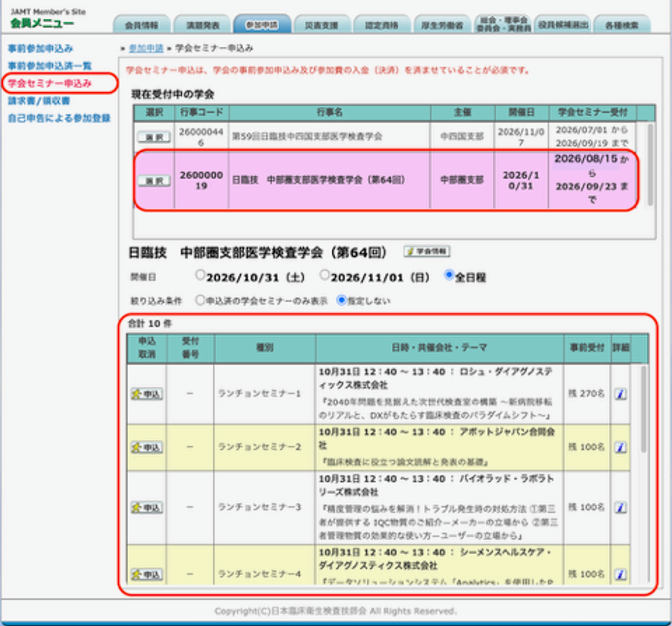Click the seminar list vertical scrollbar
Viewport: 672px width, 626px height.
tap(643, 409)
